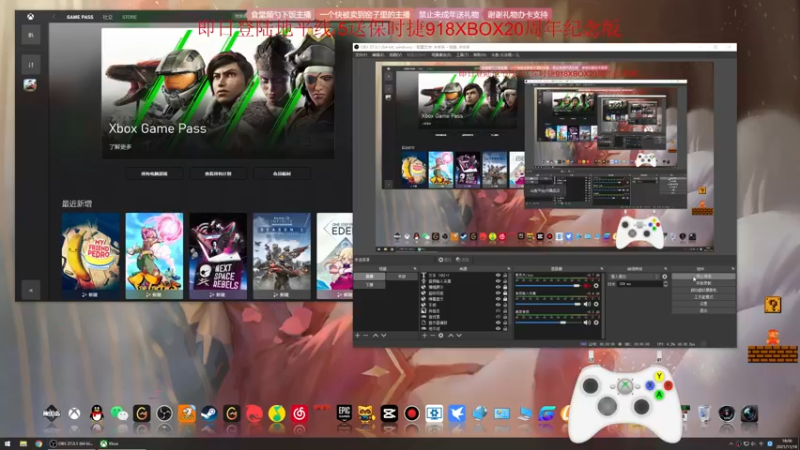Collapse the Xbox app sidebar arrow
Image resolution: width=800 pixels, height=450 pixels.
31,290
